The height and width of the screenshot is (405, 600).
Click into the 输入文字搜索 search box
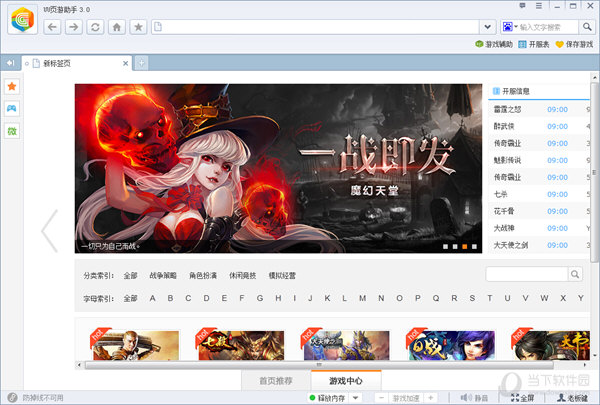click(548, 27)
